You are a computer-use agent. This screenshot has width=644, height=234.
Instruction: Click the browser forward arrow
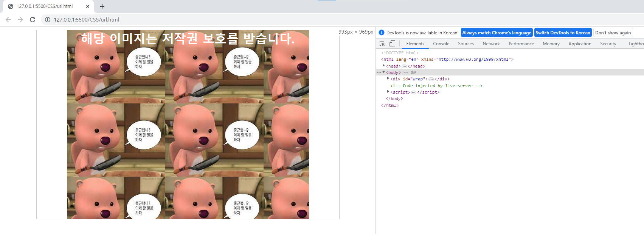tap(20, 20)
